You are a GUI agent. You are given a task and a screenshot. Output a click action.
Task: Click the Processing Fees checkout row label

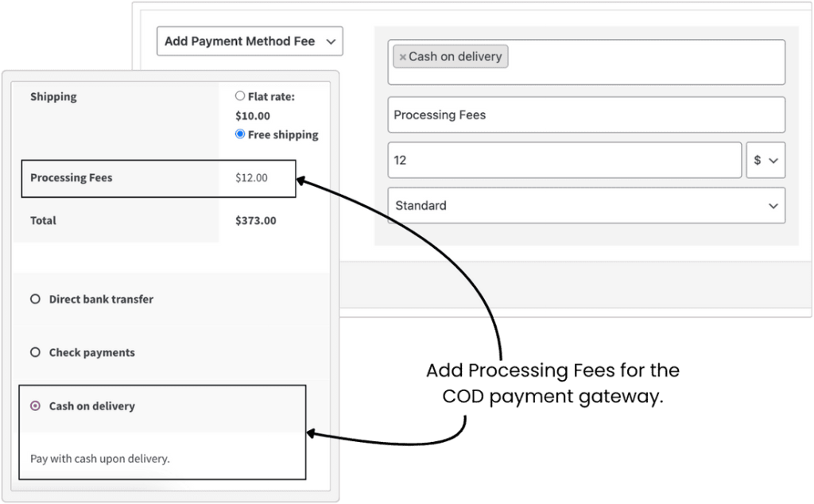(71, 178)
